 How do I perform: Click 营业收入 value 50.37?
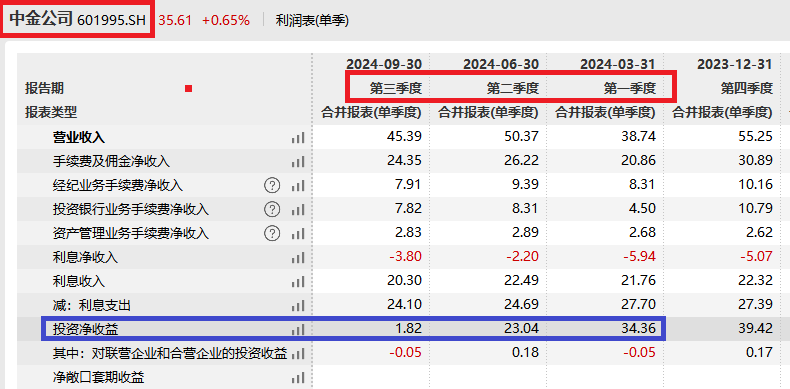(x=521, y=137)
